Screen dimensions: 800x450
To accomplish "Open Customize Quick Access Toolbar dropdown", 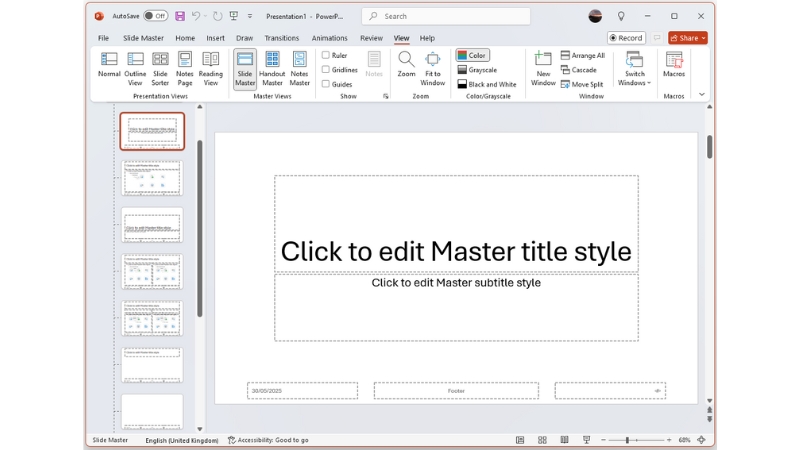I will [250, 16].
